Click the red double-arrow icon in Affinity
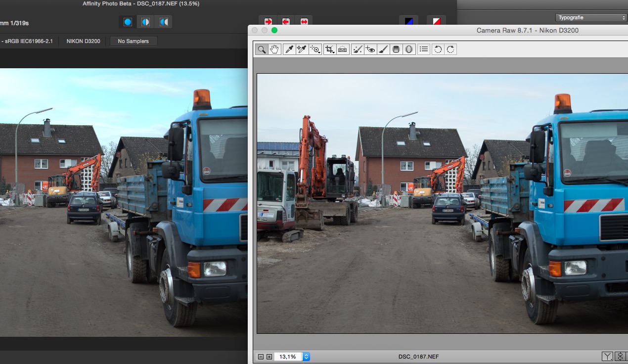628x364 pixels. click(x=304, y=21)
